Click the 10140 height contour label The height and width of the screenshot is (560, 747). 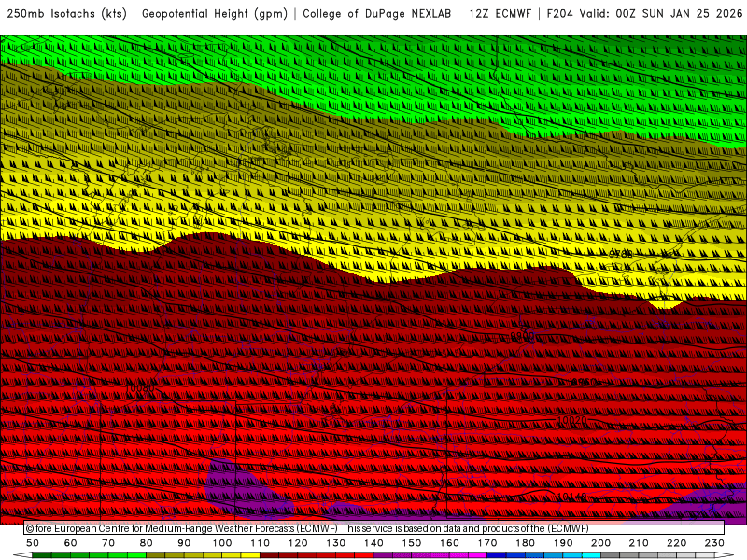(x=572, y=497)
